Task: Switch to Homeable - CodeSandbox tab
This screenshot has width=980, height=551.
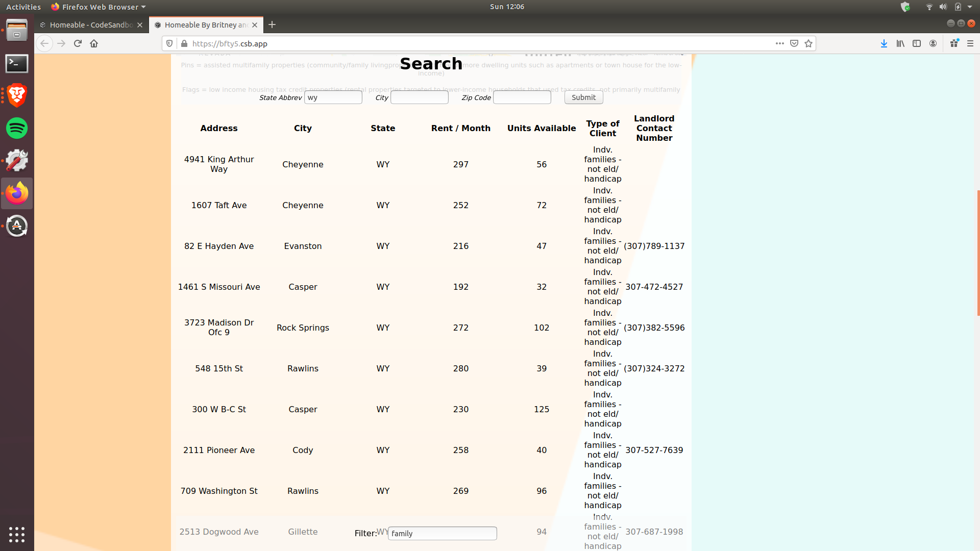Action: pos(91,24)
